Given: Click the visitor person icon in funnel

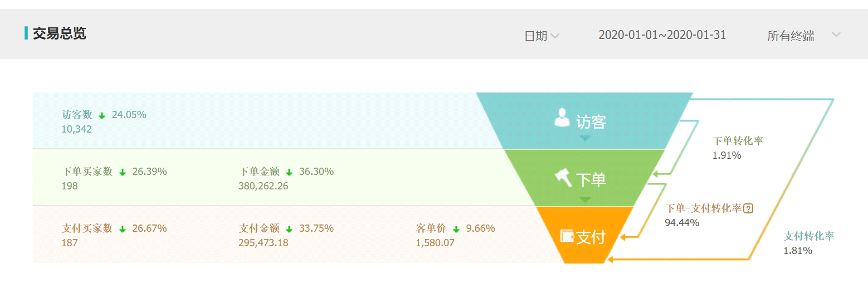Looking at the screenshot, I should (x=562, y=118).
